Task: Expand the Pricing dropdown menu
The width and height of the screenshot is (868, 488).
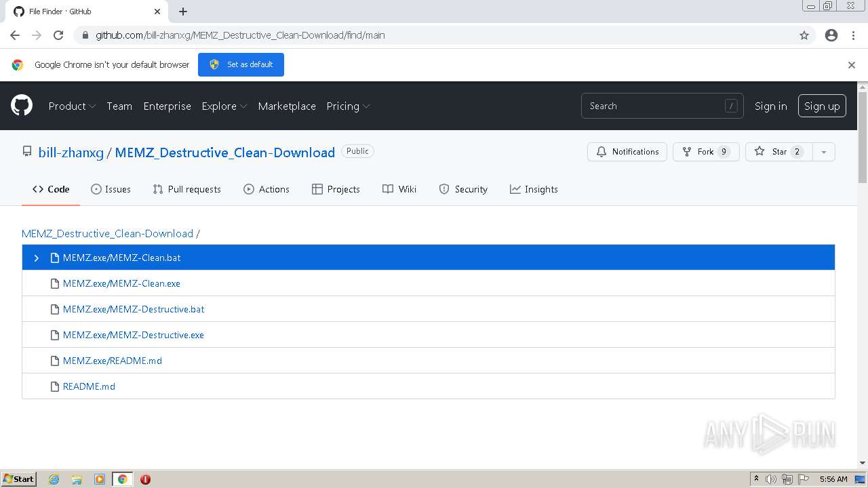Action: (348, 106)
